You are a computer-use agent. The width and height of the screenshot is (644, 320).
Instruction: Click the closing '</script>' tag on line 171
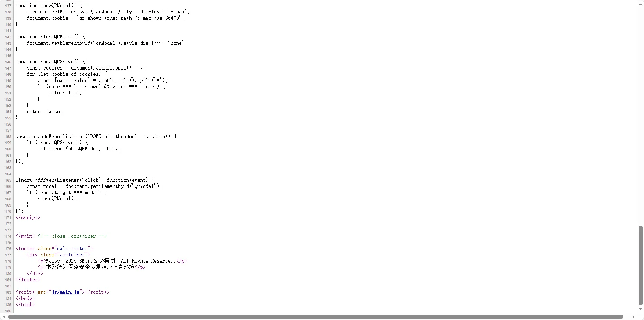[28, 217]
